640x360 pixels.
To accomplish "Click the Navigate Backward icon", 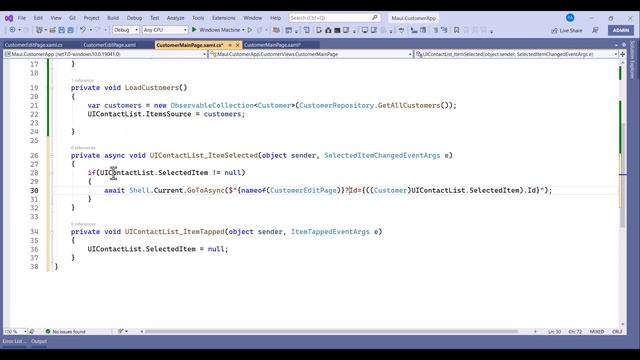I will 12,30.
